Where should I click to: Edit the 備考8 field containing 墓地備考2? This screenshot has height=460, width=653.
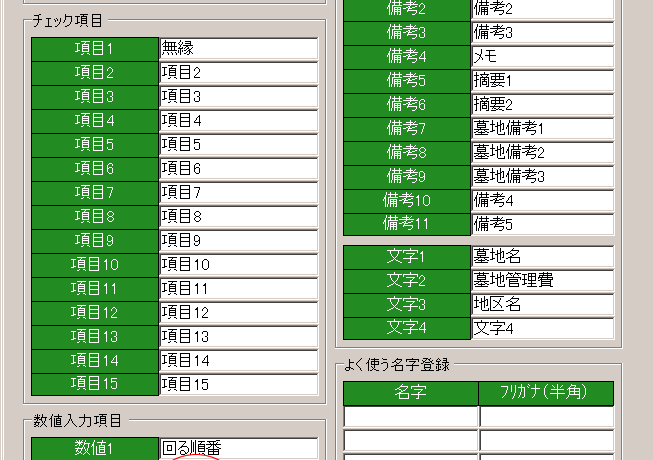543,153
